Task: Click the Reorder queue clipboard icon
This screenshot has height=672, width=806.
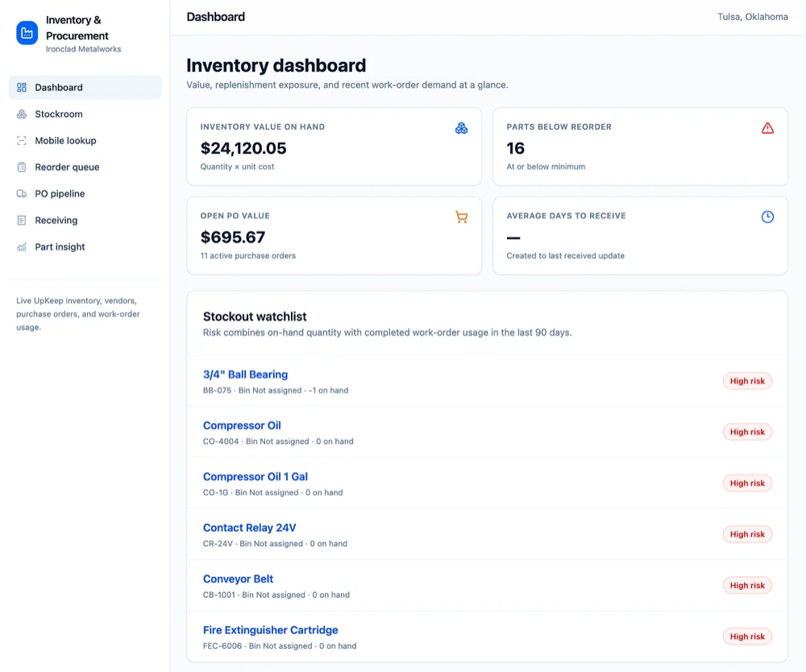Action: [x=22, y=167]
